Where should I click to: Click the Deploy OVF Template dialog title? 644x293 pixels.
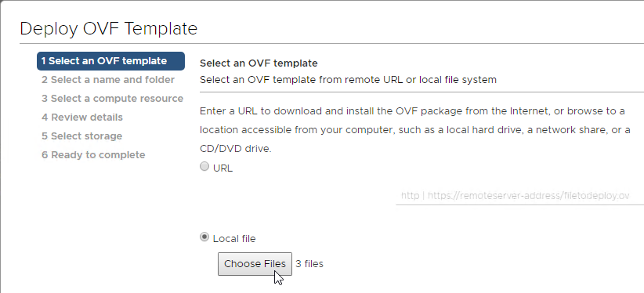tap(108, 29)
